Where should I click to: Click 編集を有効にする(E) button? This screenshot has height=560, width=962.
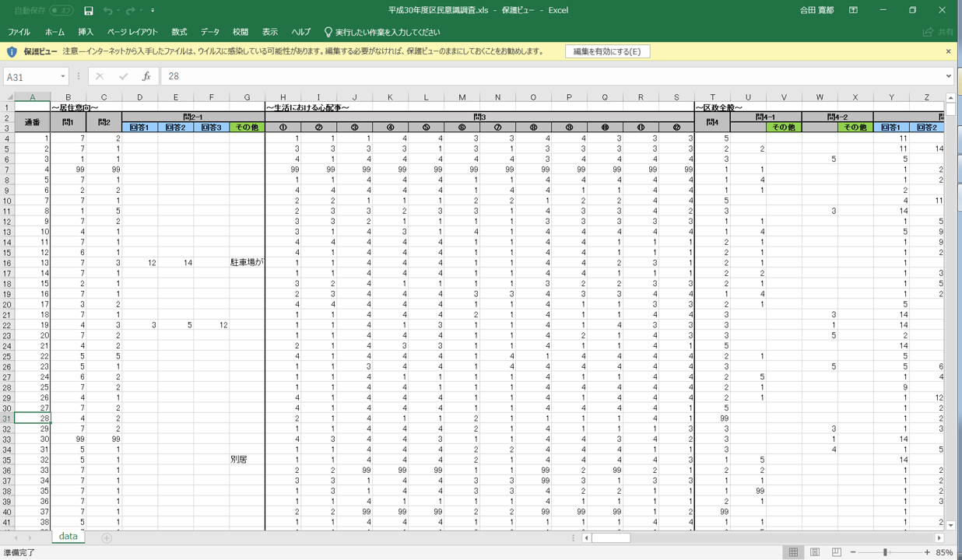[607, 51]
